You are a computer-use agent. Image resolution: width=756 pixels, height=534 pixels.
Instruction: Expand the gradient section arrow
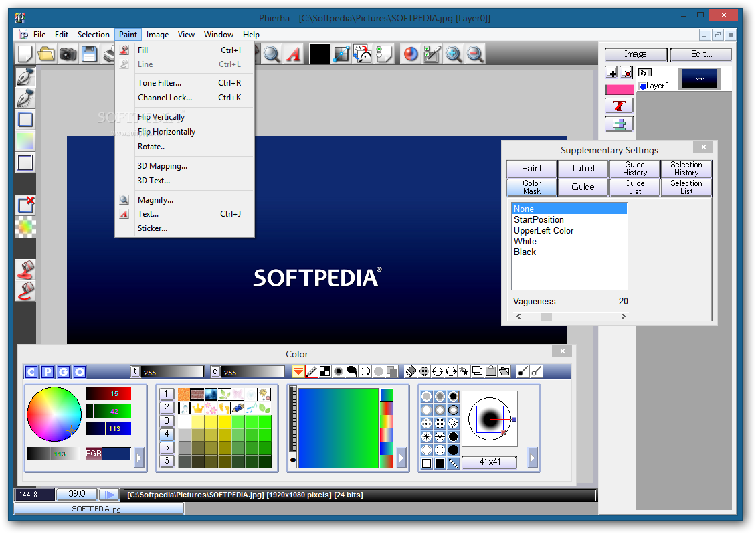[401, 458]
